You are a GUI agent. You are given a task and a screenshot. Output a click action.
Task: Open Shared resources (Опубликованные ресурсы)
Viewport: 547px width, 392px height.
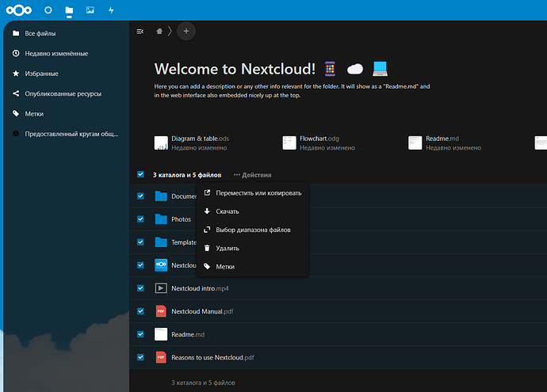(x=67, y=93)
